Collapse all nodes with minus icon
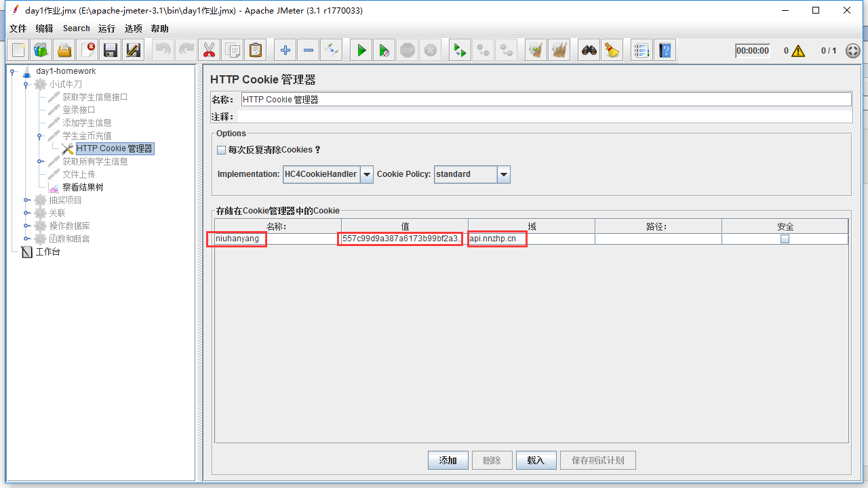Viewport: 868px width, 488px height. (309, 50)
